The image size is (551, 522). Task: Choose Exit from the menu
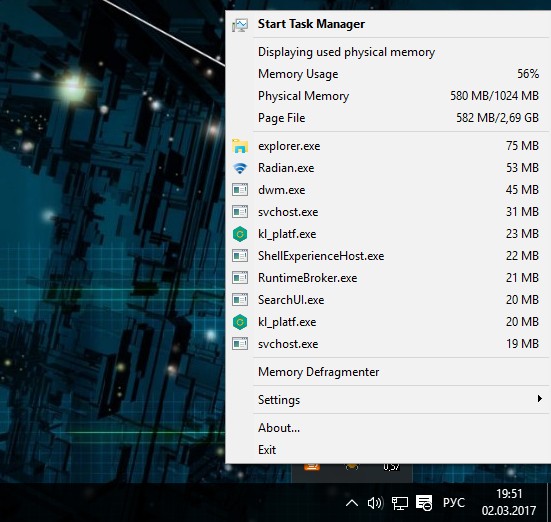388,450
